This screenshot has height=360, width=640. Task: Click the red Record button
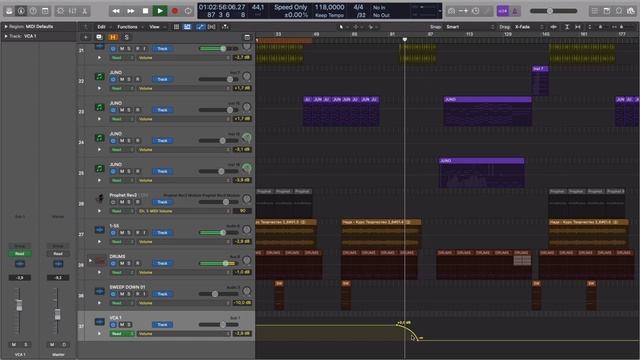tap(175, 11)
